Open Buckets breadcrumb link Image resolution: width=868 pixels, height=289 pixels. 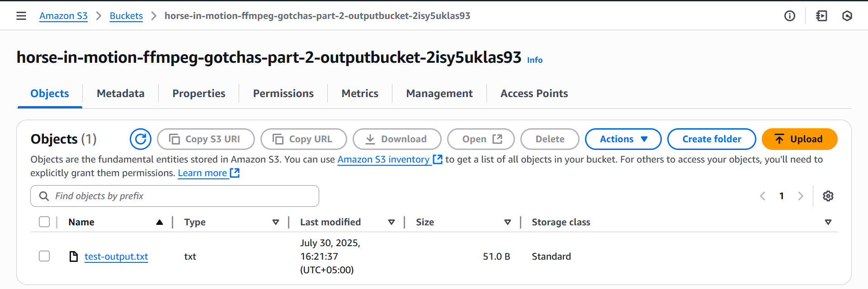pos(126,16)
